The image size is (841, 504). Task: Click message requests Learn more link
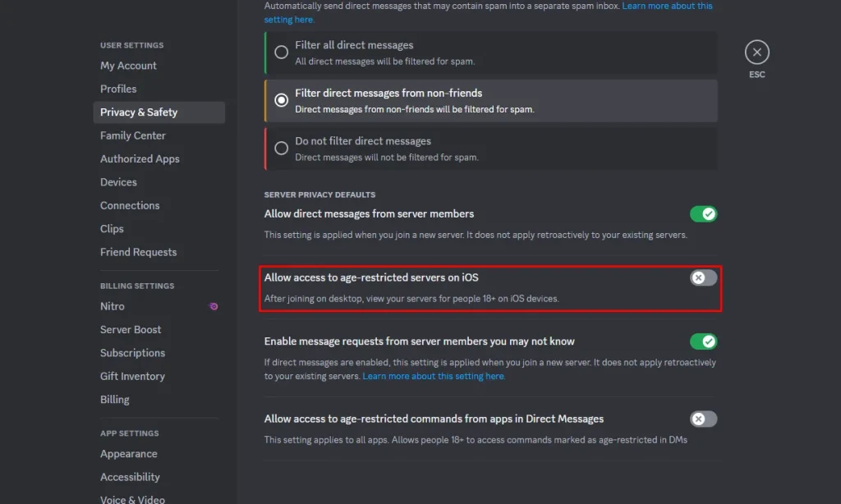(434, 377)
